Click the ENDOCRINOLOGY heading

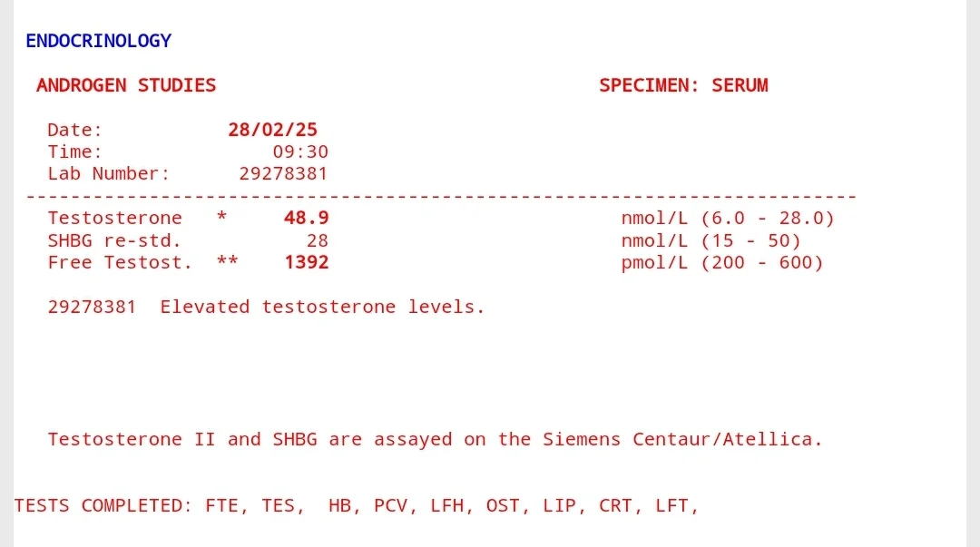(x=98, y=41)
